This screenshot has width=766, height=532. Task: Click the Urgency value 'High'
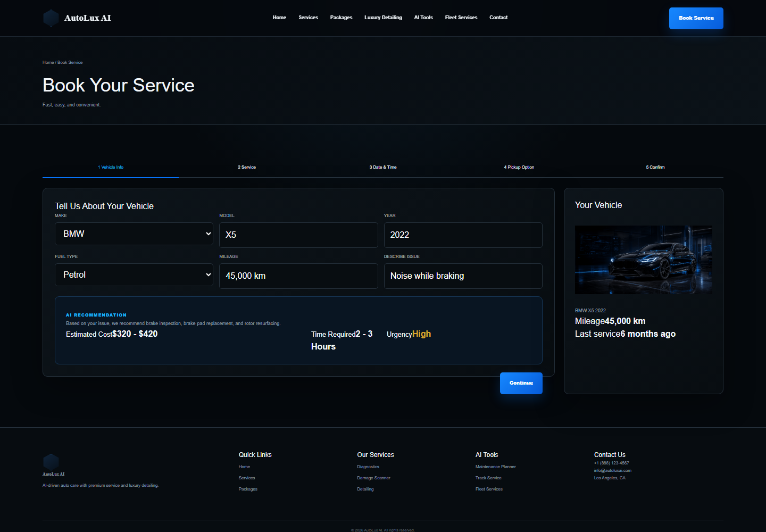tap(422, 334)
